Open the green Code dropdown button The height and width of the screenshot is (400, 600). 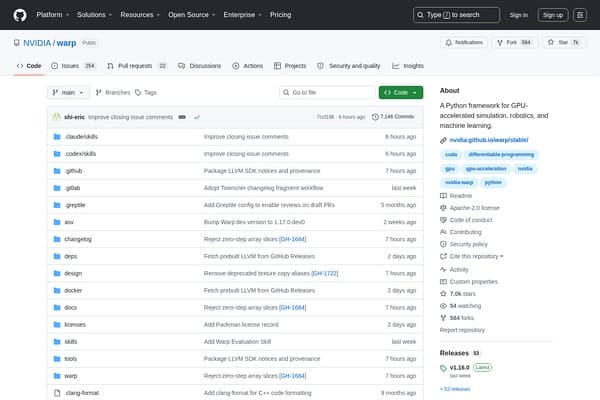[401, 93]
